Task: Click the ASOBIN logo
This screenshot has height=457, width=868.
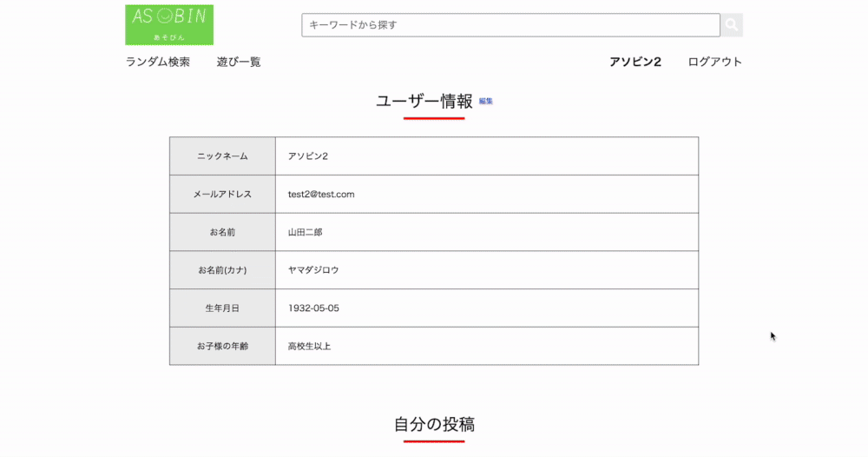Action: [169, 24]
